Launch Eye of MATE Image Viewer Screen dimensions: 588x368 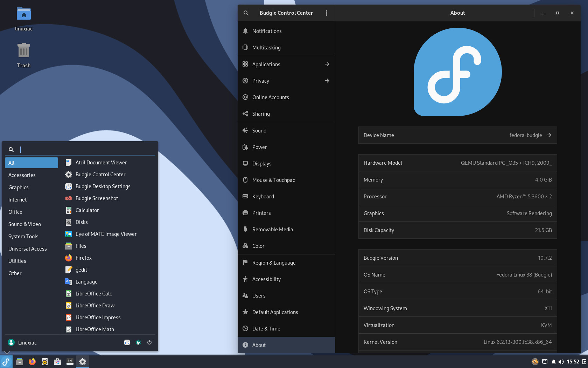pyautogui.click(x=108, y=234)
